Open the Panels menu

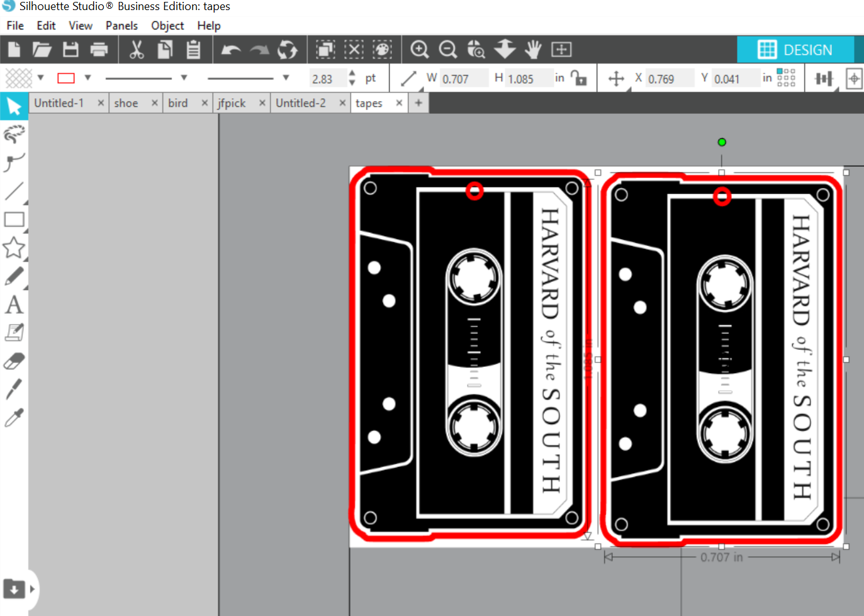pyautogui.click(x=121, y=26)
